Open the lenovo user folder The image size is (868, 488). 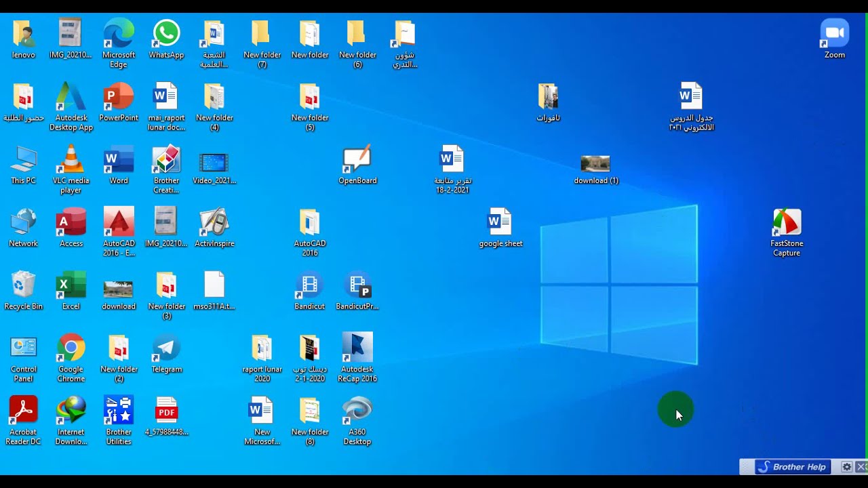23,39
